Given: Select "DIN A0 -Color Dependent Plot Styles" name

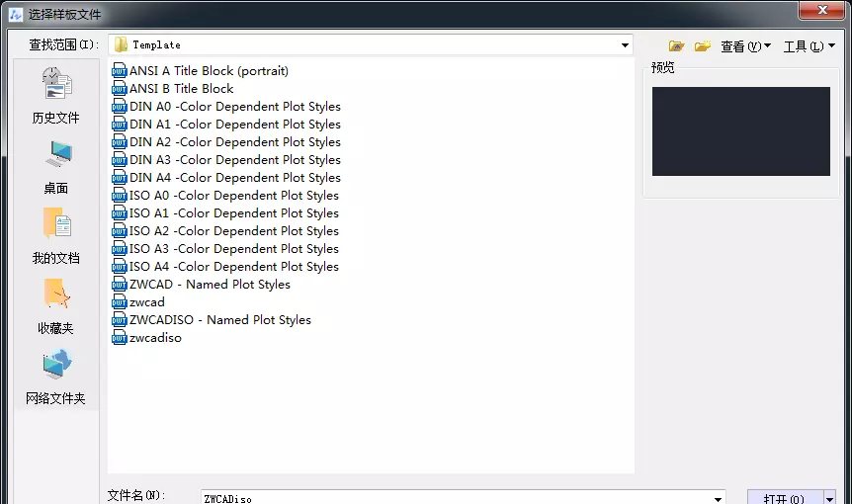Looking at the screenshot, I should [235, 107].
